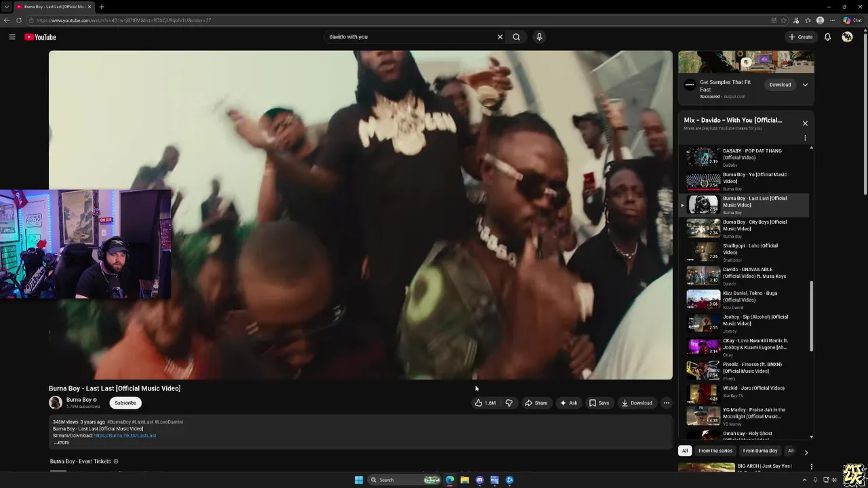
Task: Click the YouTube search input field
Action: point(410,37)
